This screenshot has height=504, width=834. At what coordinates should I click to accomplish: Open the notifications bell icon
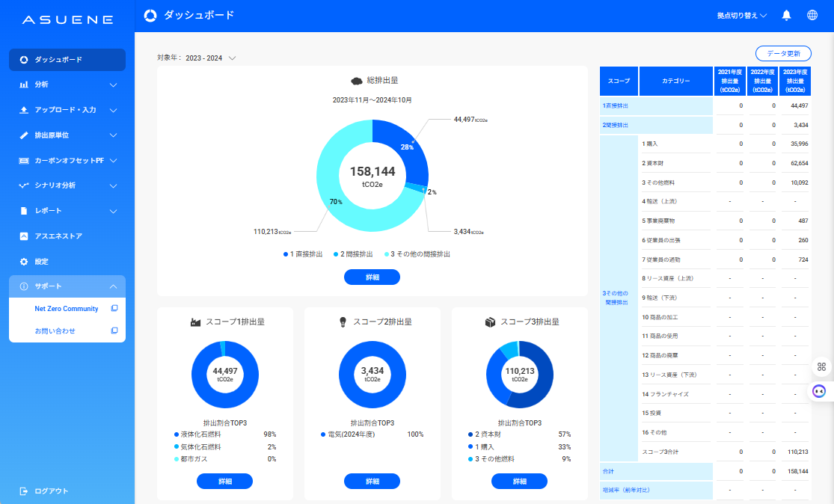pos(786,16)
